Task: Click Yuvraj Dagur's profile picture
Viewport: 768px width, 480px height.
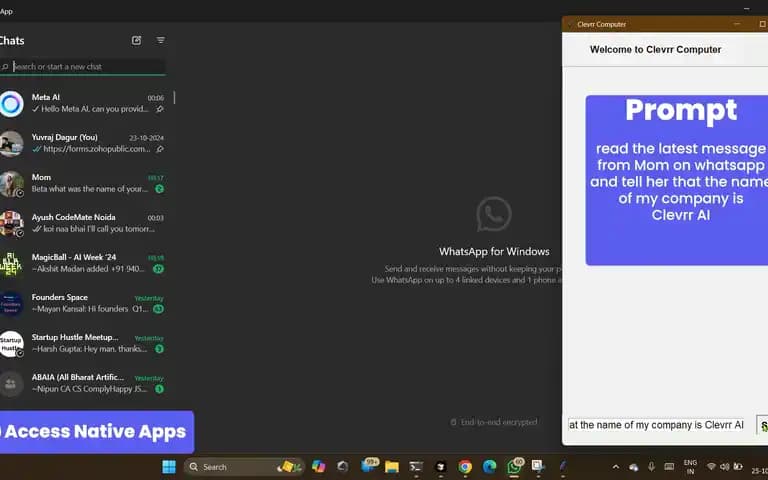Action: point(11,144)
